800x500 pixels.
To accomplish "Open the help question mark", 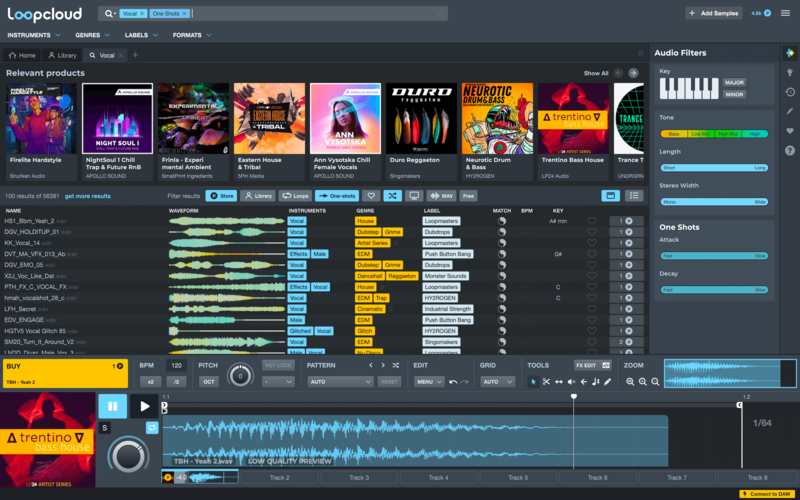I will (x=790, y=151).
